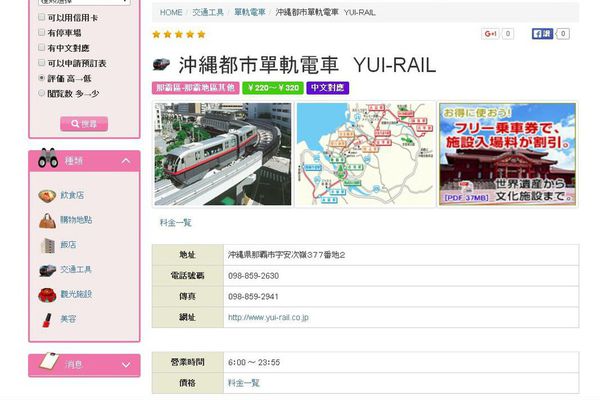Click the phone number 098-859-2630

coord(253,276)
